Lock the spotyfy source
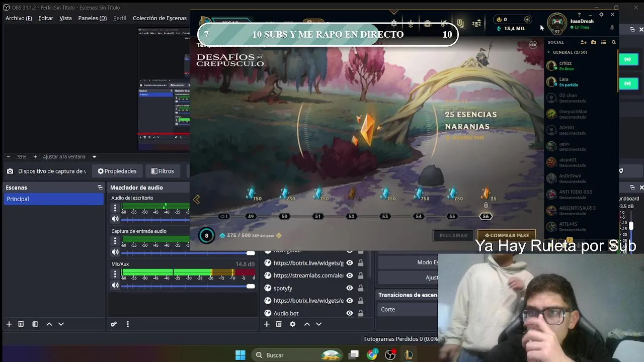Image resolution: width=644 pixels, height=362 pixels. [x=361, y=288]
